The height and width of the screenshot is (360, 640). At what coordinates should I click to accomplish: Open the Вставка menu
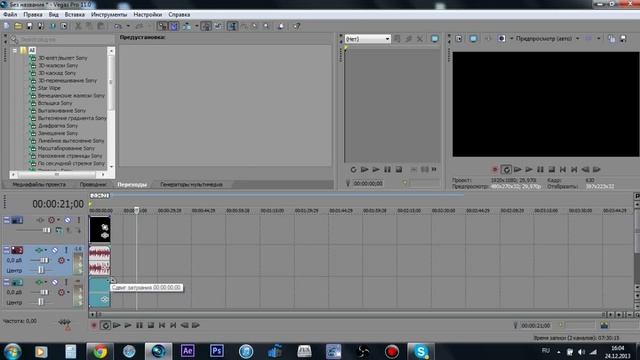(75, 14)
